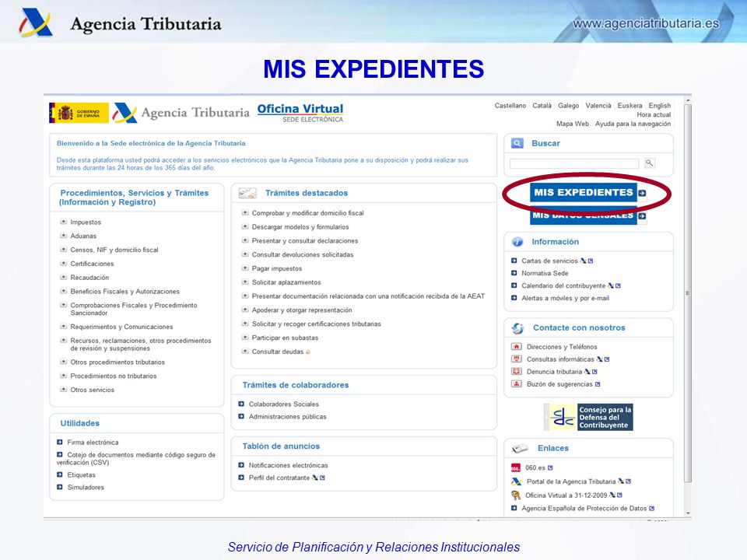The height and width of the screenshot is (560, 747).
Task: Click the Enlaces header icon
Action: pyautogui.click(x=520, y=448)
